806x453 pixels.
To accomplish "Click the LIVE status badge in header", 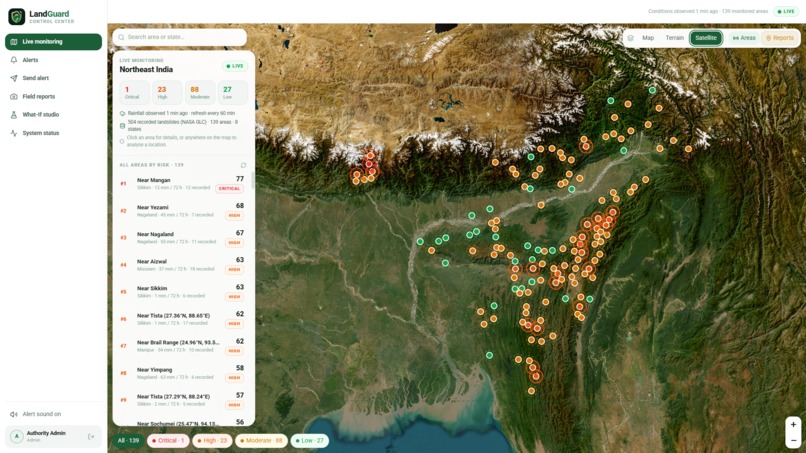I will (x=786, y=11).
